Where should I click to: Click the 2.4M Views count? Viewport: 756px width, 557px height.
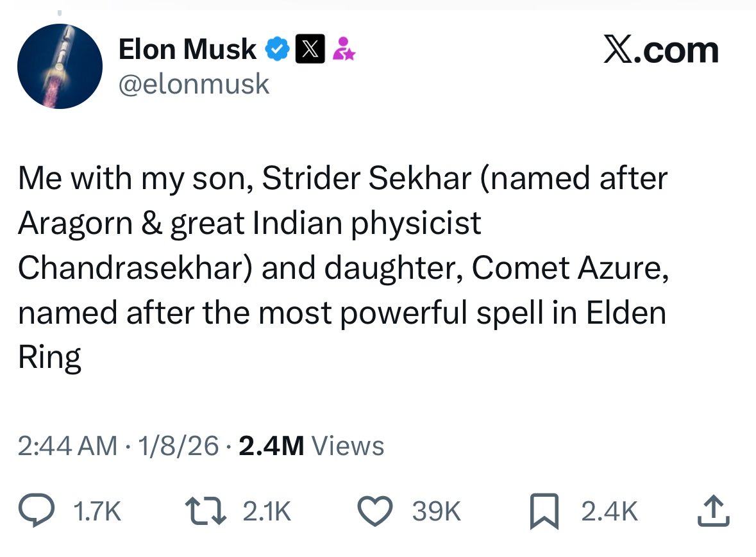[x=312, y=445]
